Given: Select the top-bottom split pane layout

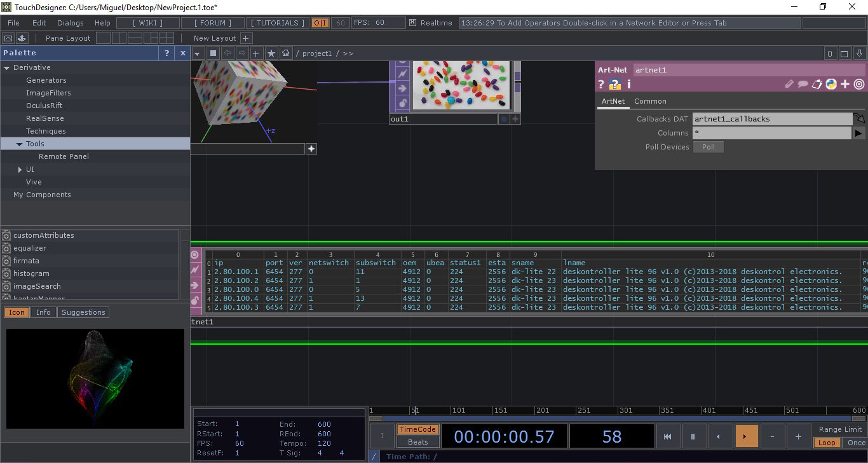Looking at the screenshot, I should pos(135,38).
